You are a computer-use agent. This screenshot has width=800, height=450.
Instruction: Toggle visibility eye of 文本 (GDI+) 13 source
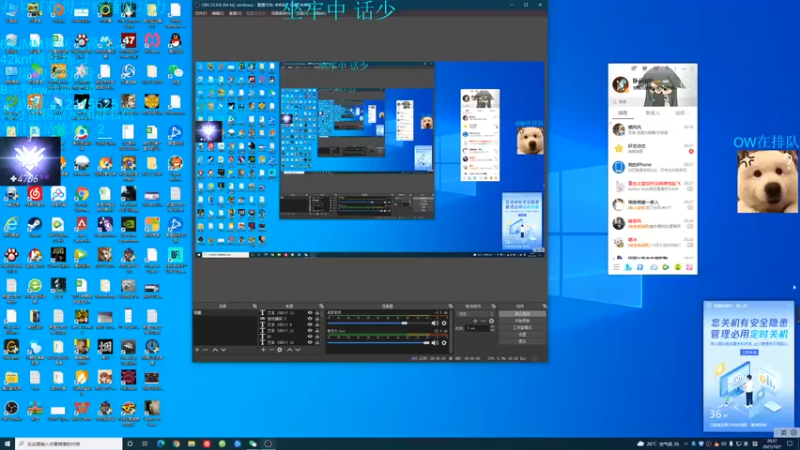click(x=310, y=312)
